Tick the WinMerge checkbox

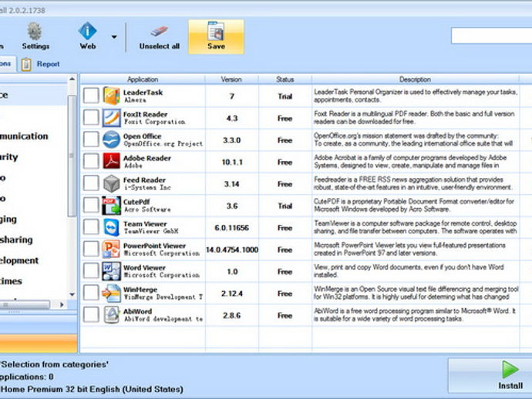pos(91,293)
